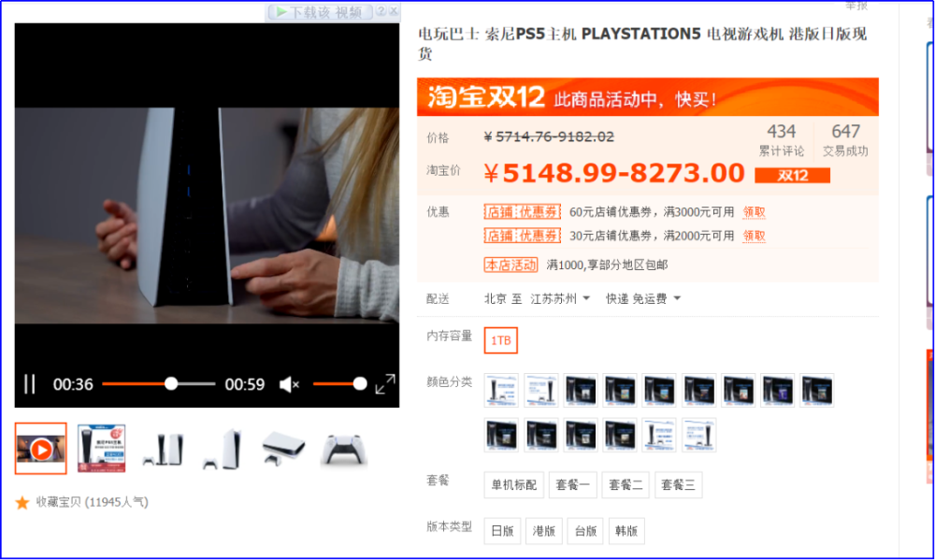Viewport: 935px width, 560px height.
Task: Choose the 套餐二 package option
Action: click(x=626, y=485)
